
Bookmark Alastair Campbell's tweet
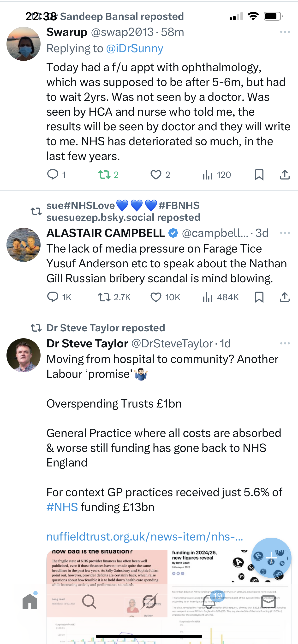coord(259,297)
